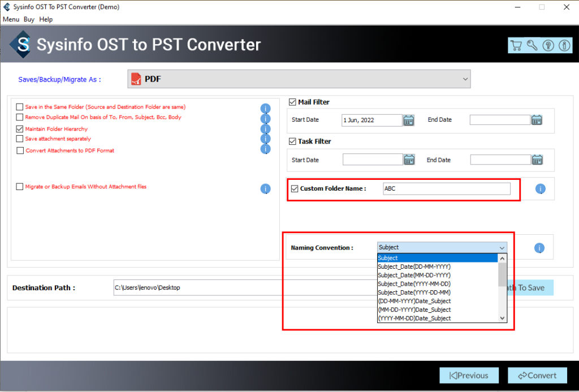
Task: Select (MM-DD-YYYY)Date_Subject naming option
Action: [x=438, y=309]
